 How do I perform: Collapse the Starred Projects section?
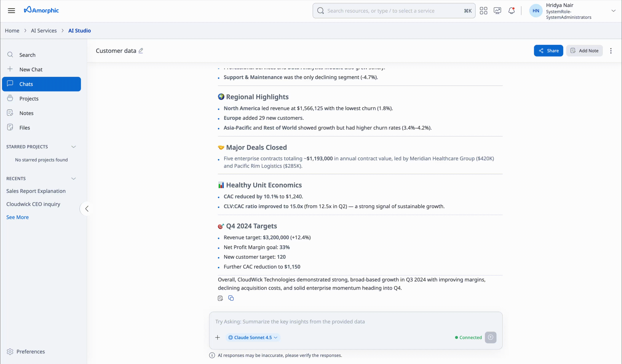click(x=73, y=147)
